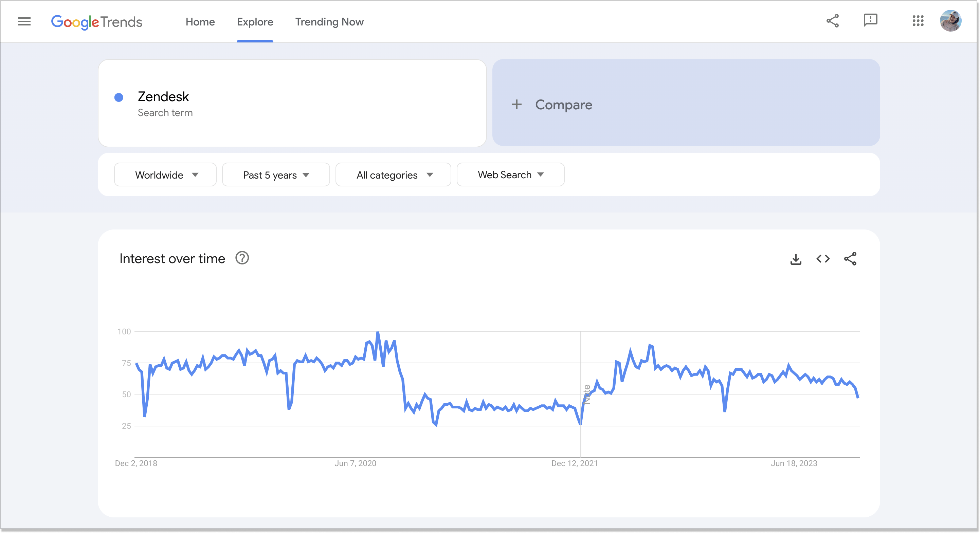Viewport: 980px width, 533px height.
Task: Share the Interest over time chart
Action: coord(850,259)
